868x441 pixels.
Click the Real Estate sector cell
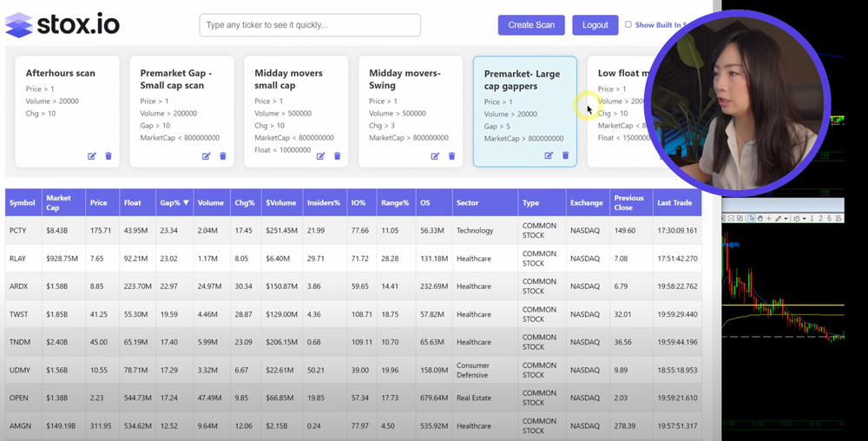485,398
